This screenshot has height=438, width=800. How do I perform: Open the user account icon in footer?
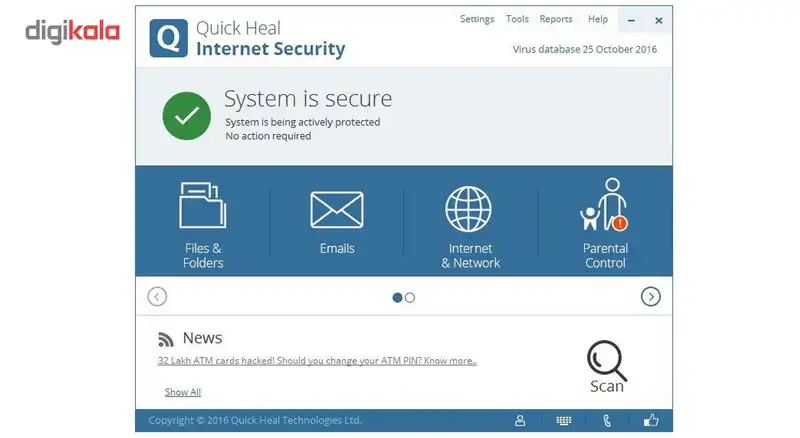click(520, 421)
